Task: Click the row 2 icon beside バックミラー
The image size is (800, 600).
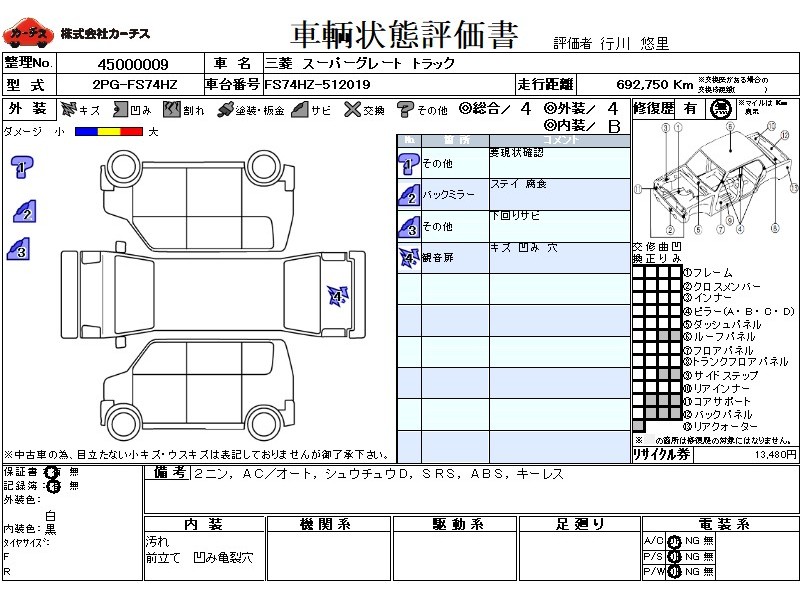Action: click(x=409, y=195)
